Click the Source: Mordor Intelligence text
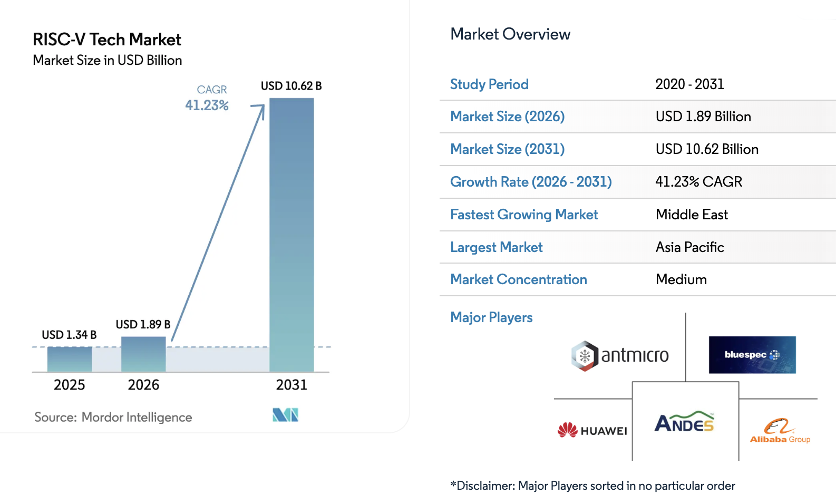 click(113, 417)
